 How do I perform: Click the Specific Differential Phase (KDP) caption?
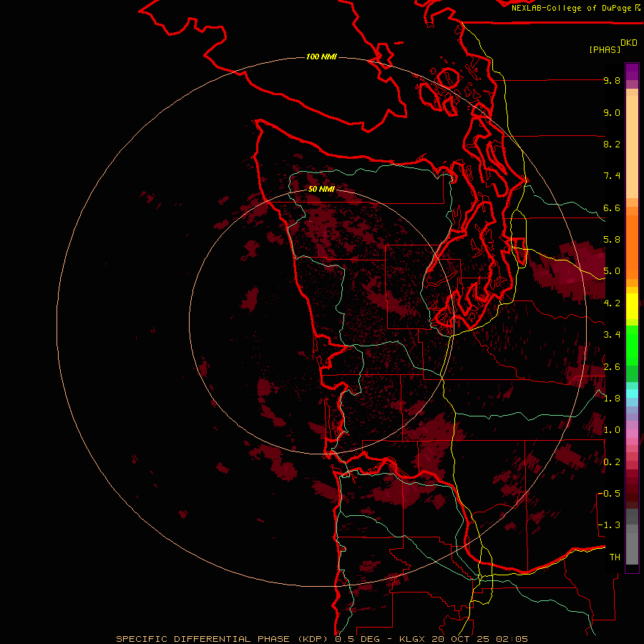point(223,639)
